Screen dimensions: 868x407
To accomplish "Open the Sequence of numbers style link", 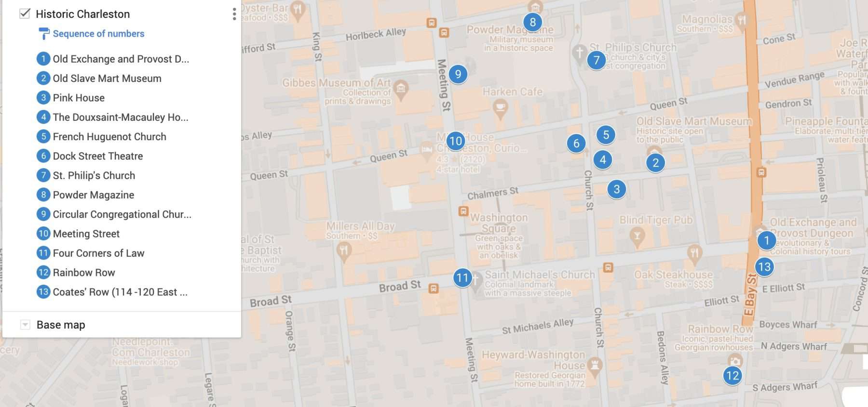I will click(x=98, y=34).
